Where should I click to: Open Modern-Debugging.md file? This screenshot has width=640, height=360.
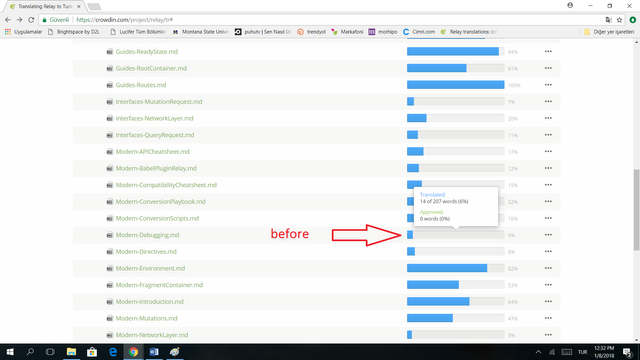click(147, 235)
